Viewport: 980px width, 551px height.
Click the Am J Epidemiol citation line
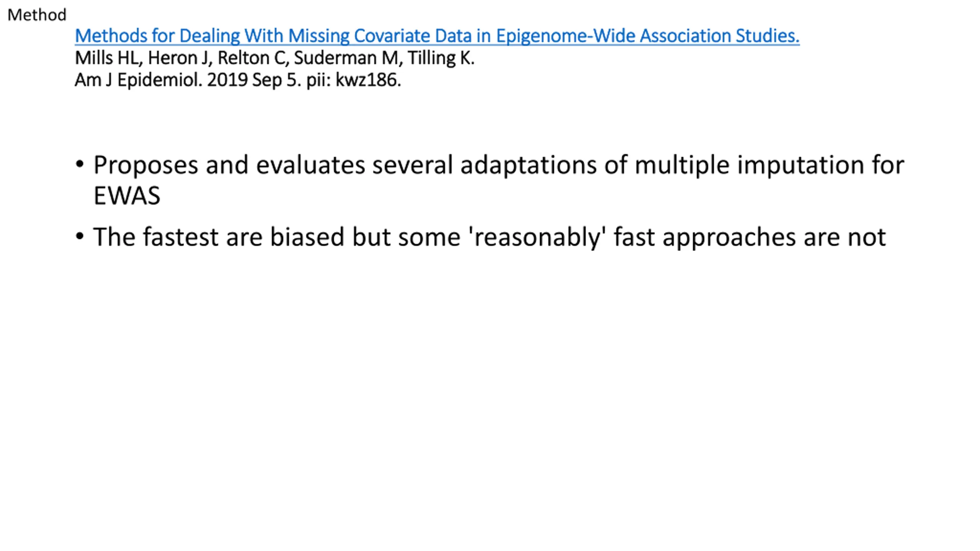pyautogui.click(x=238, y=80)
